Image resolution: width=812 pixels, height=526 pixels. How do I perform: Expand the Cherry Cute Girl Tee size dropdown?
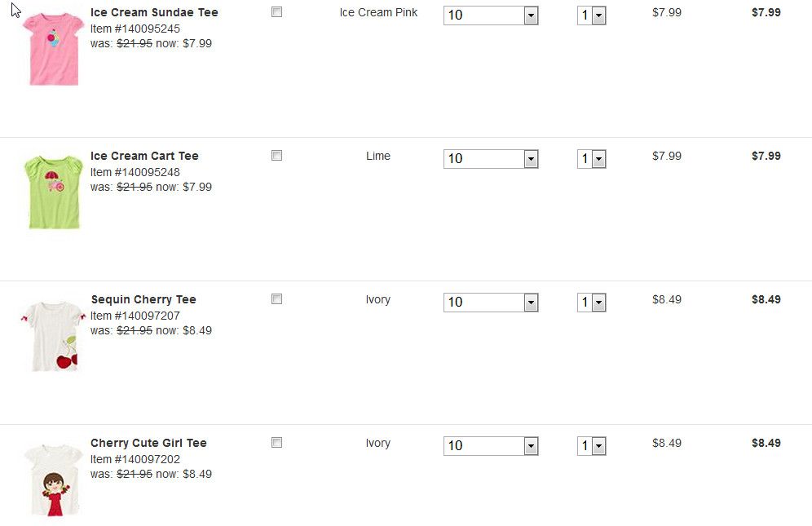[x=491, y=446]
